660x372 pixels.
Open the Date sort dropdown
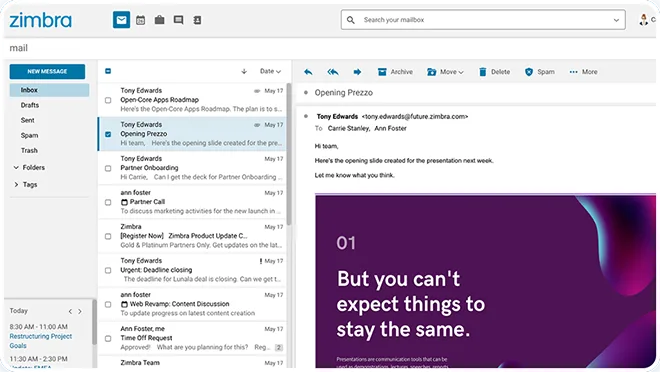coord(270,72)
